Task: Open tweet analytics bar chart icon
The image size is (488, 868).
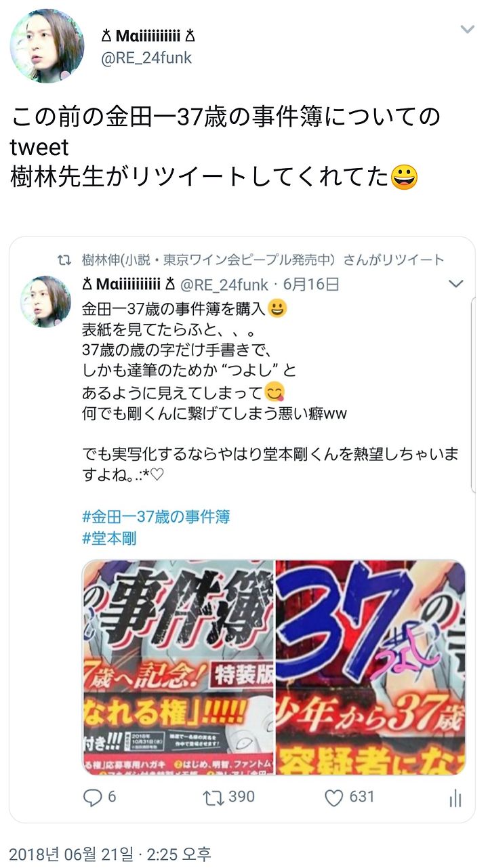Action: pos(455,798)
